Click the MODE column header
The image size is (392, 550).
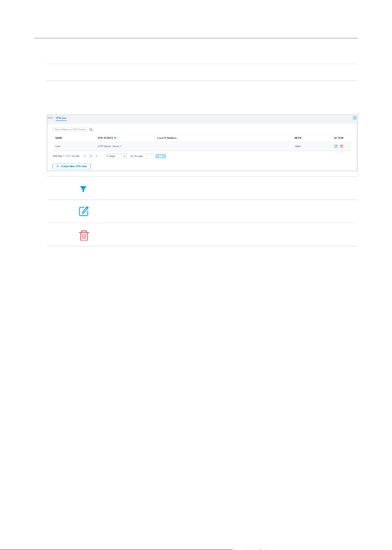(x=298, y=138)
